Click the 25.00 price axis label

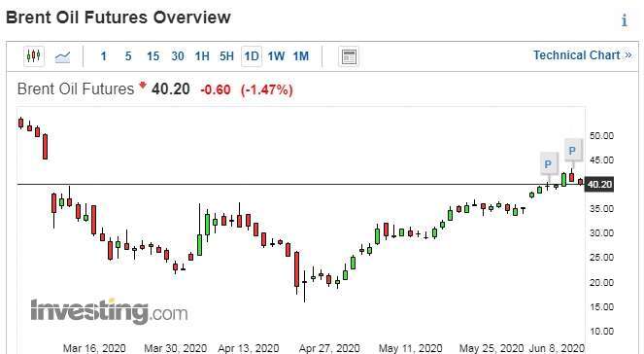click(601, 258)
